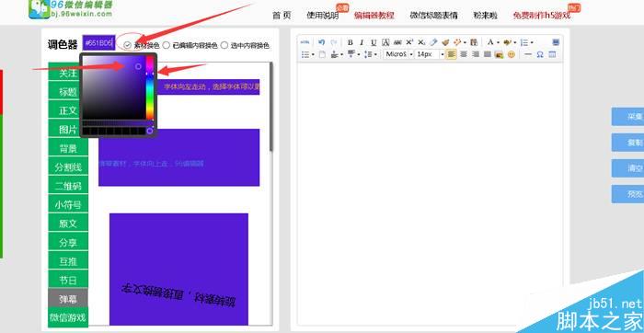This screenshot has height=333, width=644.
Task: Insert special character with the Omega icon
Action: 540,54
